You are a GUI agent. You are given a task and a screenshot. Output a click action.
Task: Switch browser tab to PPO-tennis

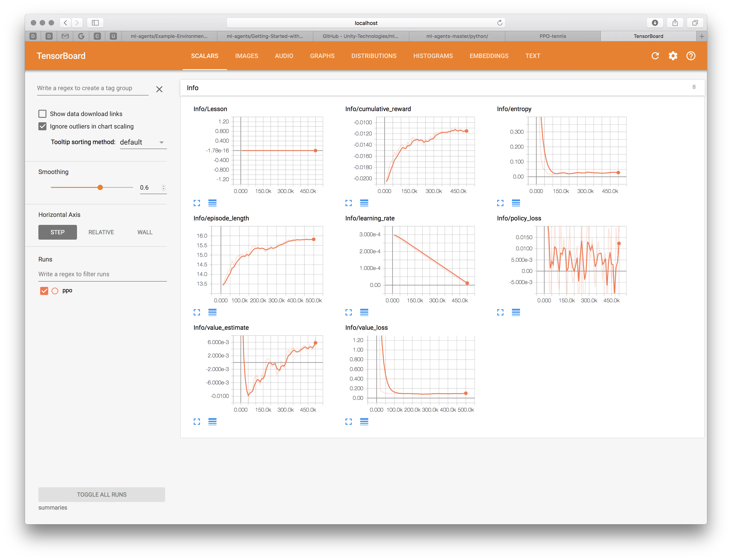pyautogui.click(x=552, y=36)
